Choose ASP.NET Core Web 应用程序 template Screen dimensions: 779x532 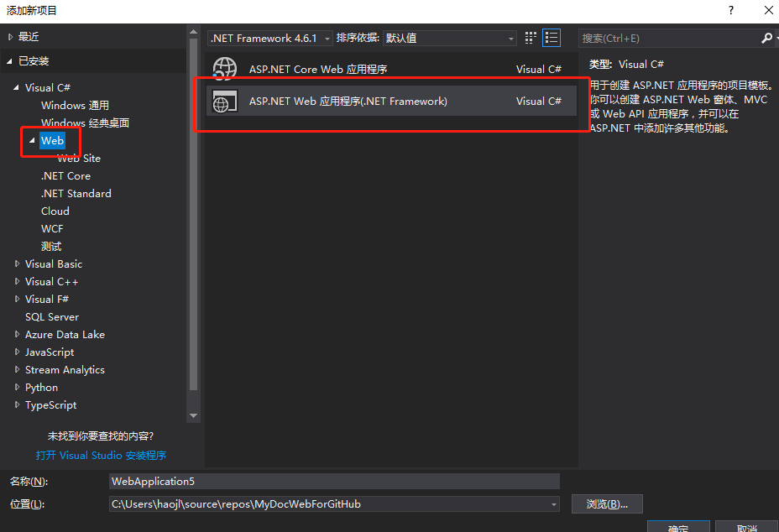(x=391, y=69)
